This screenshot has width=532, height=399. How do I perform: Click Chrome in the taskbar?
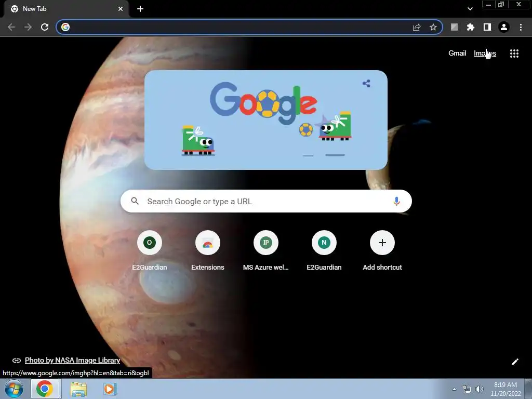click(x=45, y=389)
